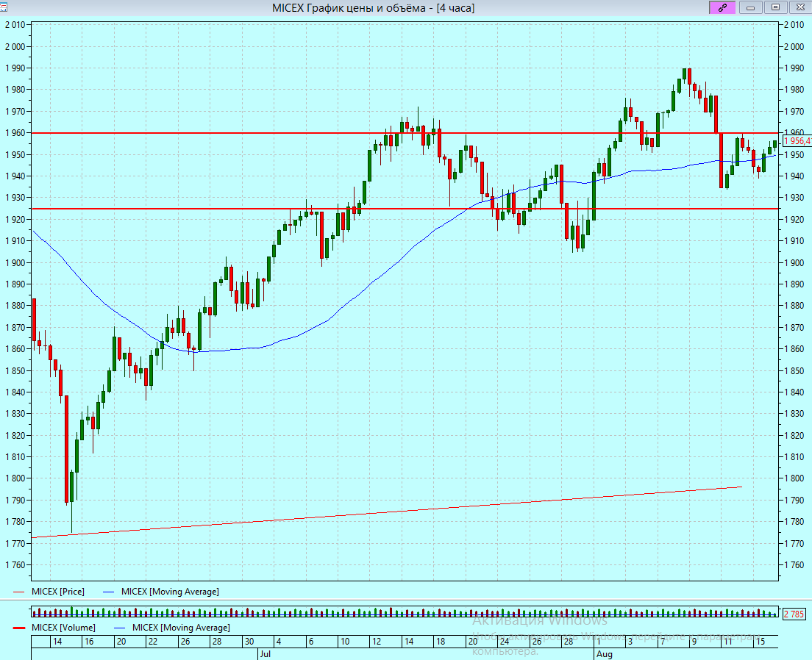
Task: Click '1 760' on the left price axis
Action: pyautogui.click(x=15, y=564)
